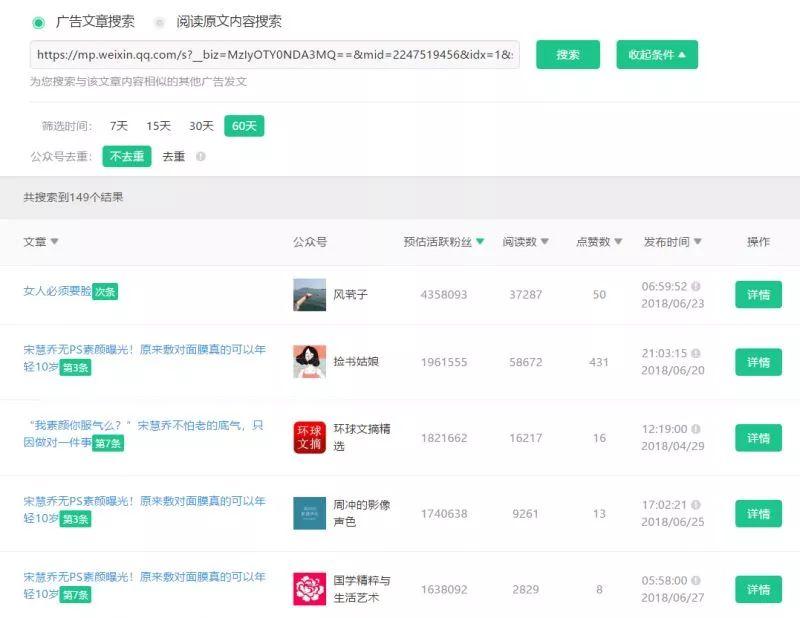Open article link 女人必须要脸
This screenshot has width=800, height=618.
[57, 291]
